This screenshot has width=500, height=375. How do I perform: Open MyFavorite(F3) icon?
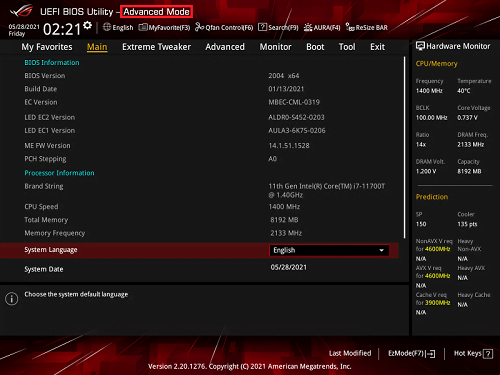(x=143, y=27)
